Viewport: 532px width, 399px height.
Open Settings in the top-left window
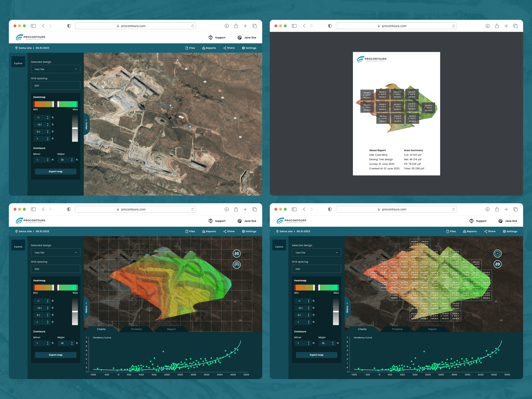click(249, 48)
